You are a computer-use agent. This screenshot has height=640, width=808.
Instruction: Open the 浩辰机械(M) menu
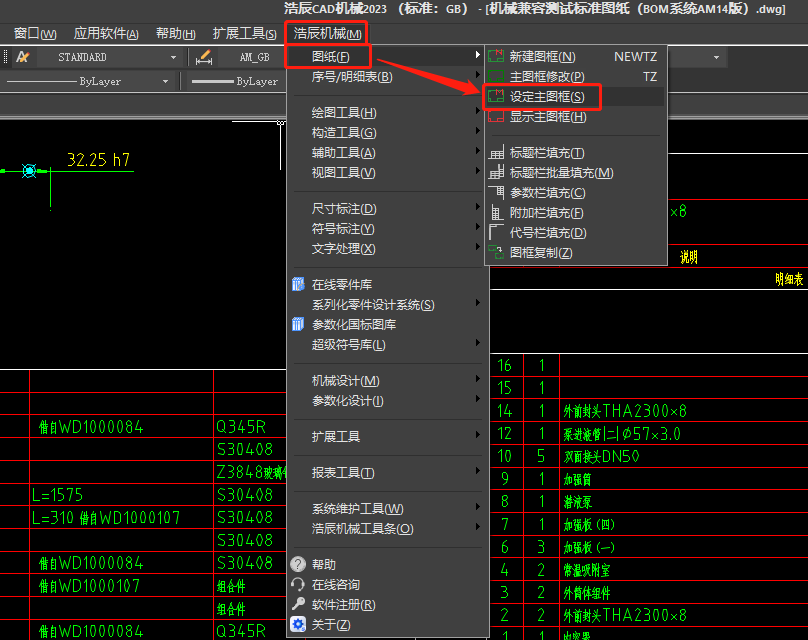[327, 33]
